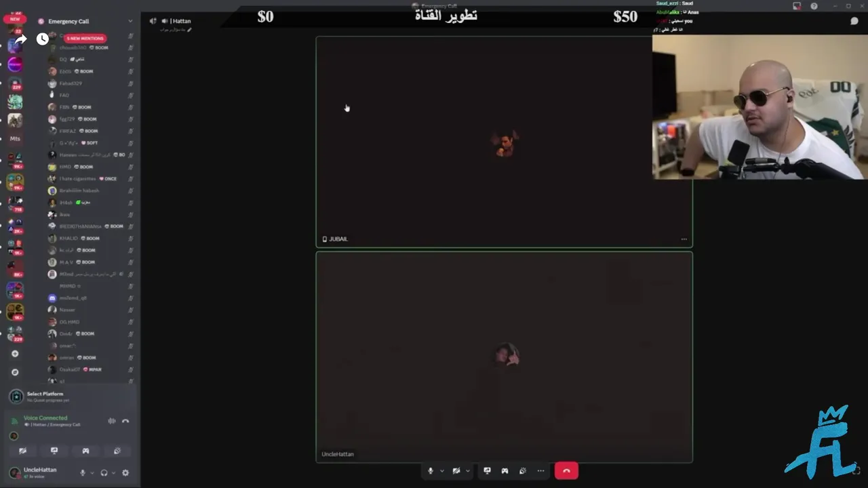Viewport: 868px width, 488px height.
Task: Mute the microphone in the user panel
Action: pyautogui.click(x=83, y=473)
